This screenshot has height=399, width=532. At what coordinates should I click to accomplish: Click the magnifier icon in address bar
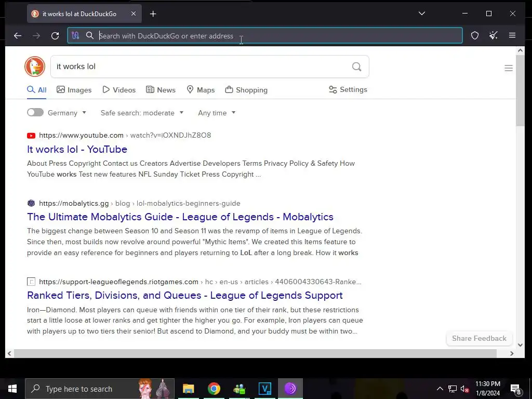89,35
